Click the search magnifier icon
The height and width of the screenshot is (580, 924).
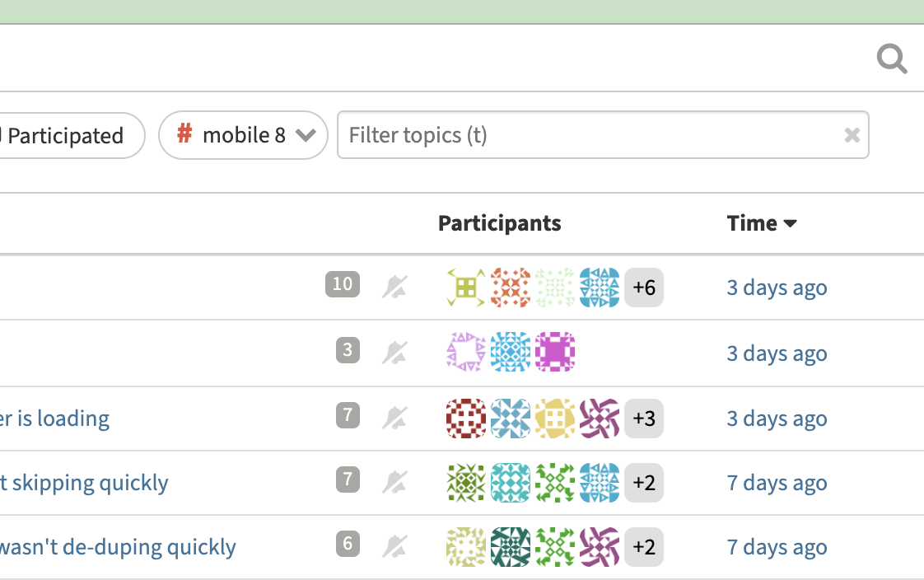coord(892,59)
